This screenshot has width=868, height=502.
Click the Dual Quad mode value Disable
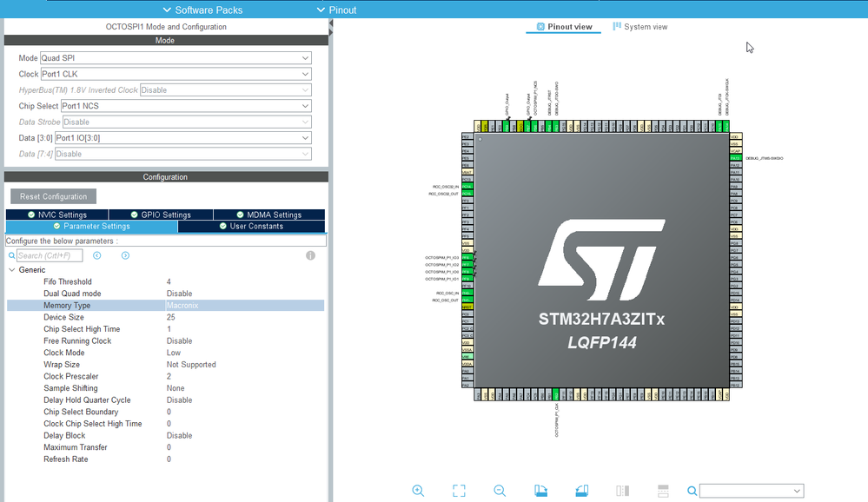(x=179, y=294)
